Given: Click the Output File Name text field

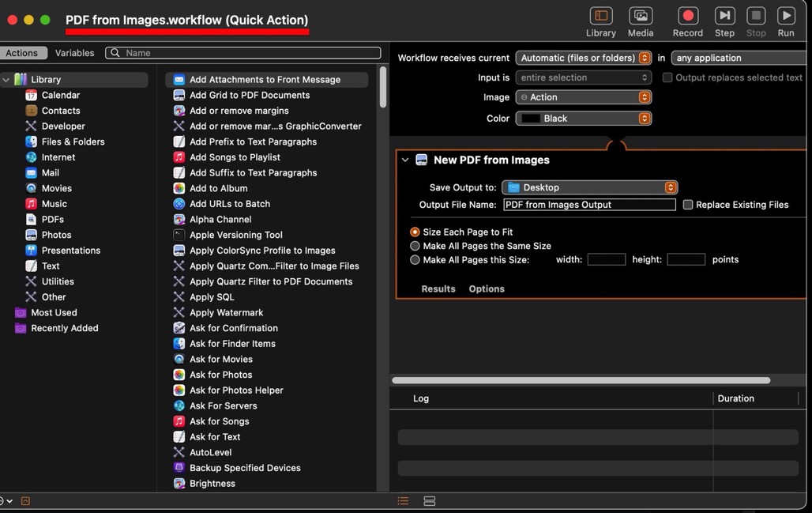Looking at the screenshot, I should coord(589,205).
